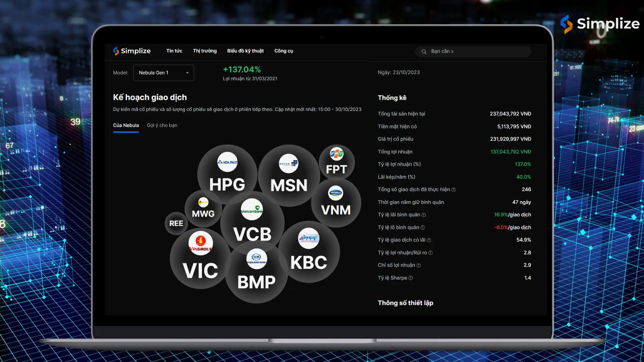Click the 237,043,792 VNĐ total asset value
644x362 pixels.
[510, 114]
